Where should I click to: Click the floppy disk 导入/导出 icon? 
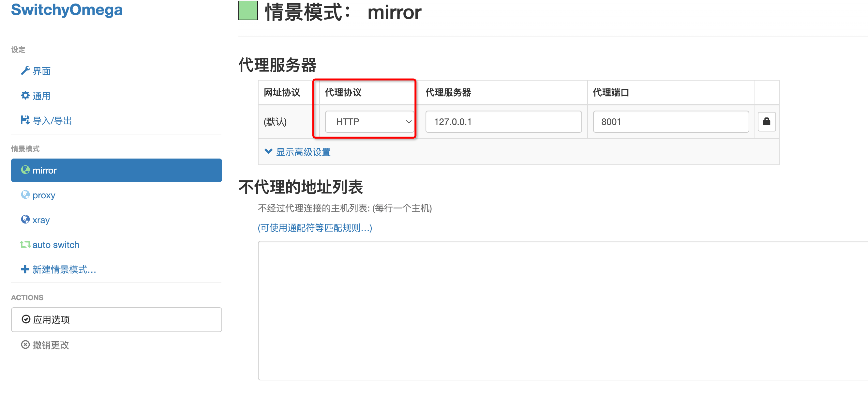(25, 120)
